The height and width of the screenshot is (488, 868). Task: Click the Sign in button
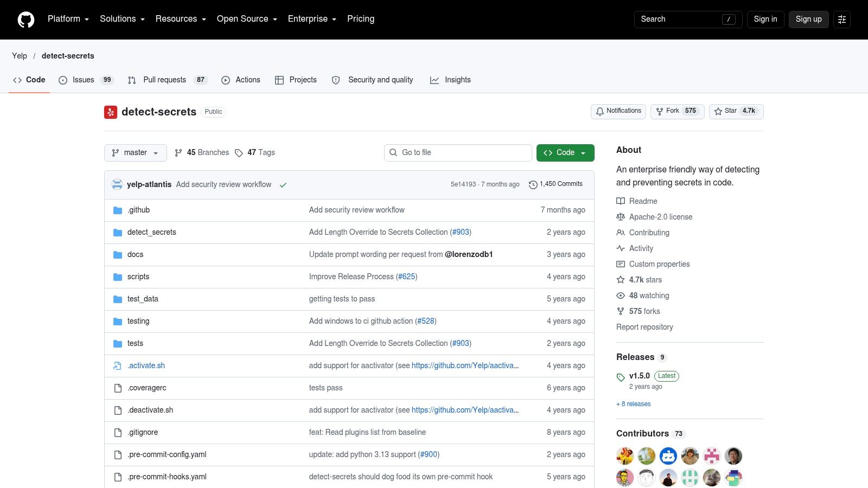tap(765, 19)
